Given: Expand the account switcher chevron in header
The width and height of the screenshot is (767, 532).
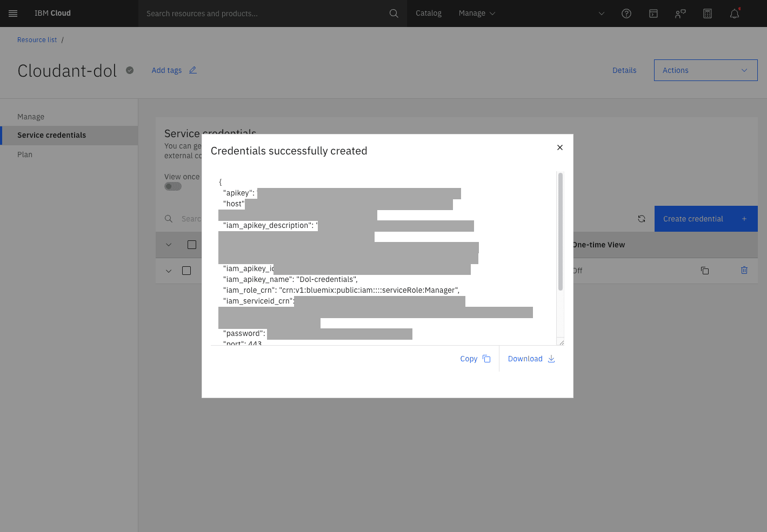Looking at the screenshot, I should pyautogui.click(x=602, y=14).
